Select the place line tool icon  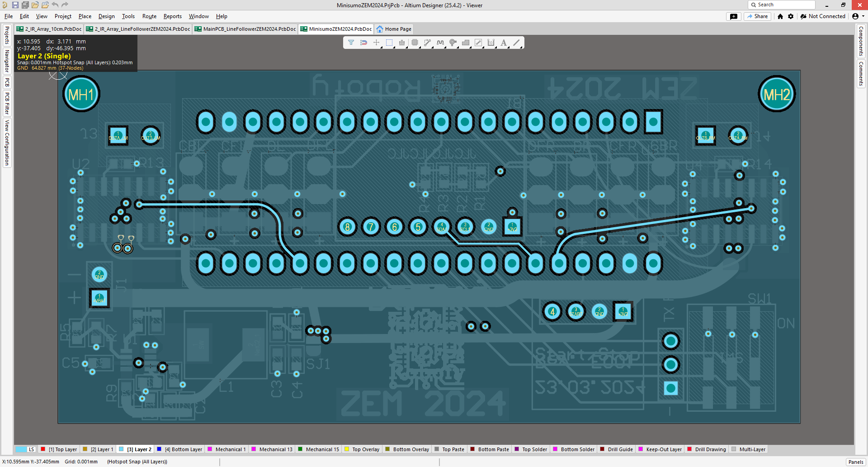pyautogui.click(x=516, y=43)
